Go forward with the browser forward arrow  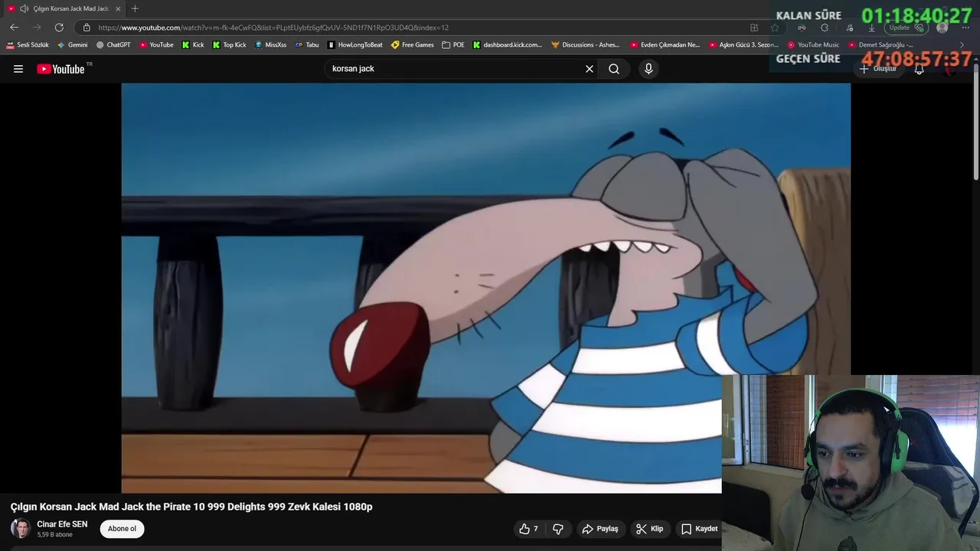pyautogui.click(x=36, y=28)
